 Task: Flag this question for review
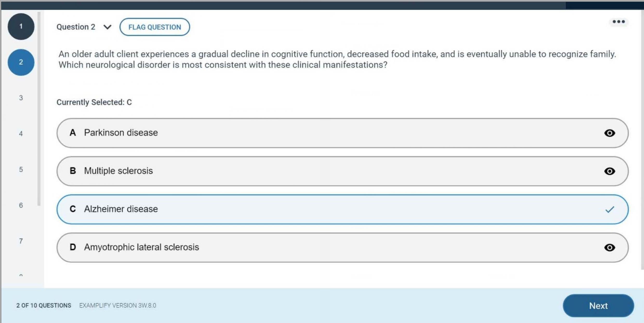click(x=154, y=27)
